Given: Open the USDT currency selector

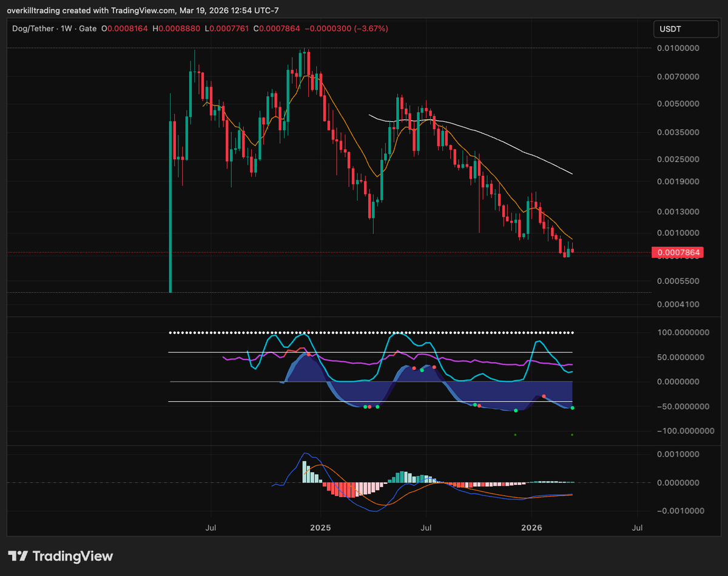Looking at the screenshot, I should (x=686, y=28).
